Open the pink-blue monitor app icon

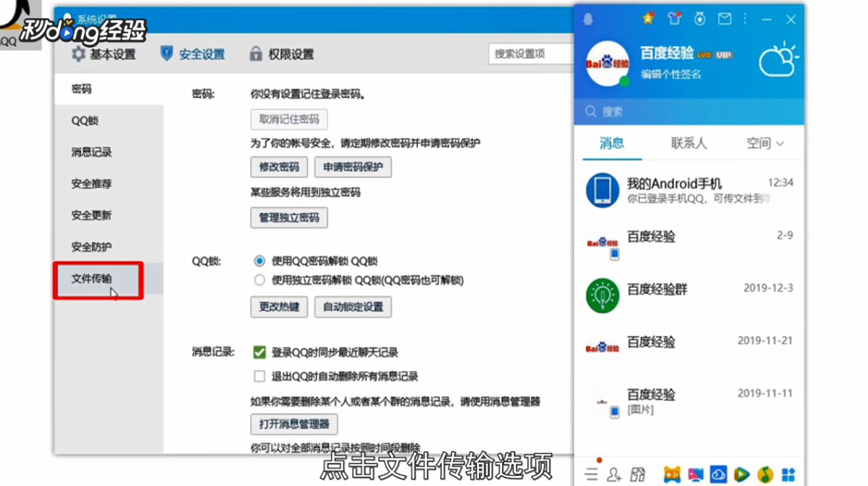(x=696, y=474)
